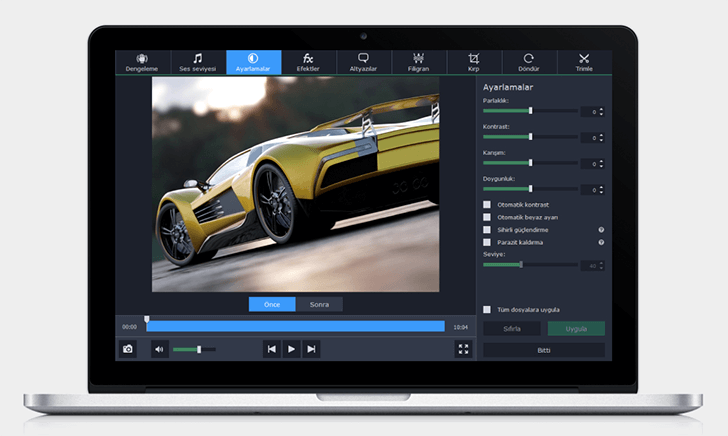Click the Parlaklık value input field
Screen dimensions: 728x436
590,111
